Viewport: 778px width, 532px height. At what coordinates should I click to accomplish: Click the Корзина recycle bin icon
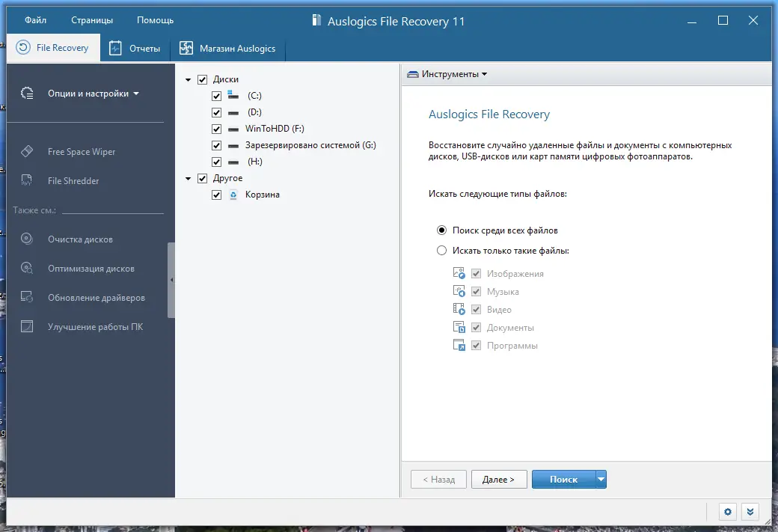(x=233, y=195)
